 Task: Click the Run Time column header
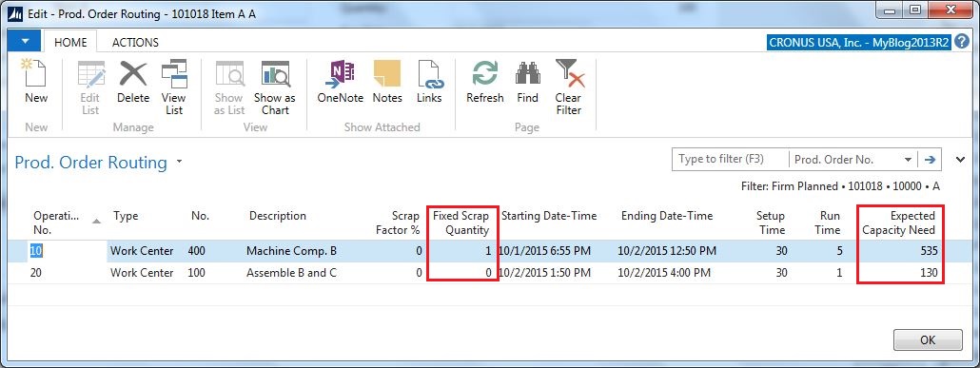point(827,223)
